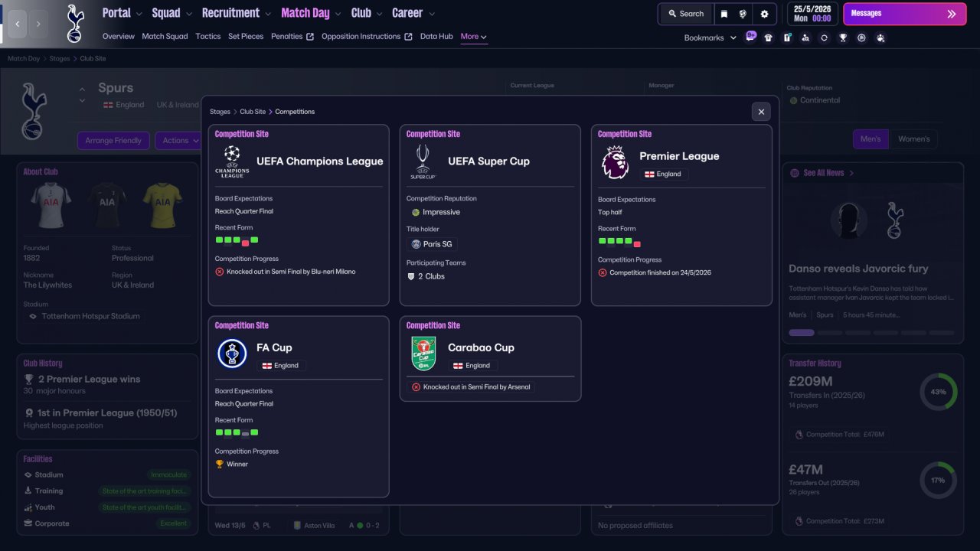
Task: Click the 'Danso reveals Javorcic fury' headline
Action: pos(858,269)
